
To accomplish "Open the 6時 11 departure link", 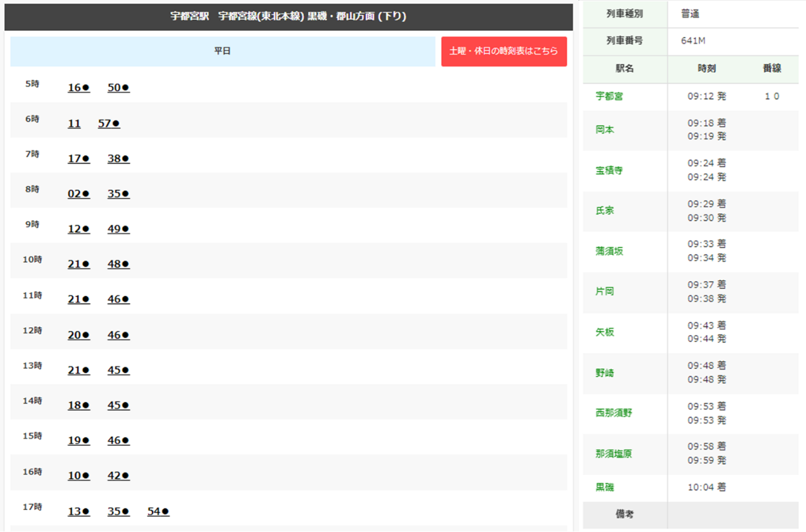I will click(74, 124).
